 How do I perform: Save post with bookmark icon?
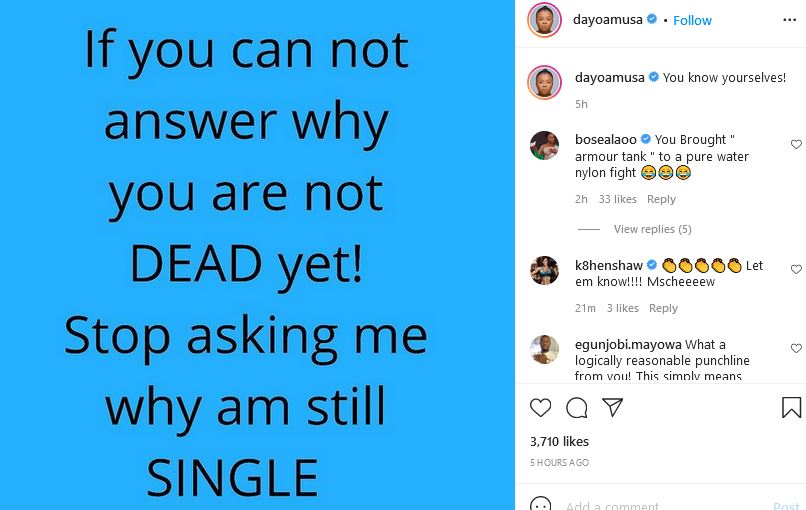tap(791, 407)
